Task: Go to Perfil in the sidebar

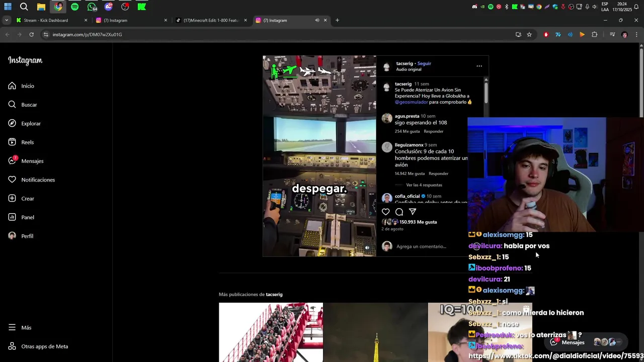Action: pos(21,236)
